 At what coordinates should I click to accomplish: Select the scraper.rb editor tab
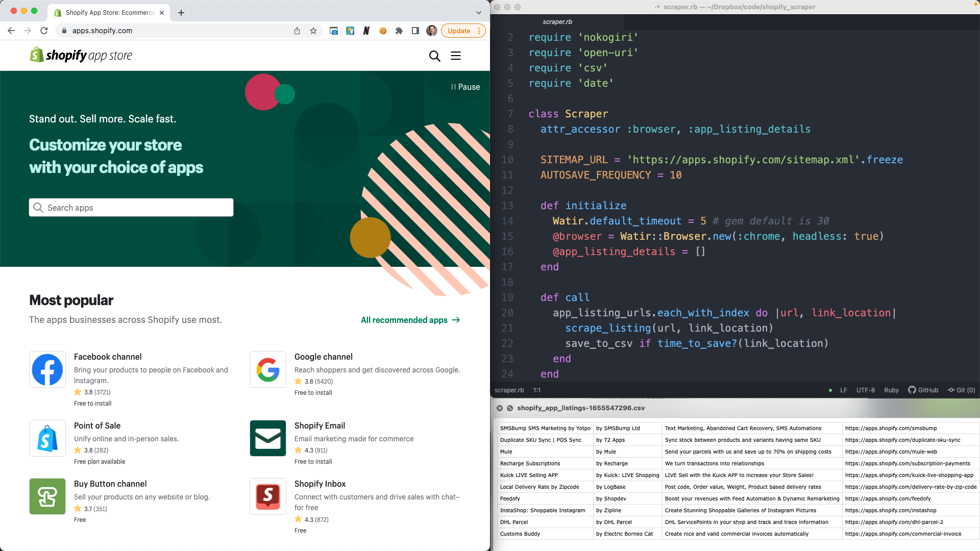pyautogui.click(x=557, y=22)
